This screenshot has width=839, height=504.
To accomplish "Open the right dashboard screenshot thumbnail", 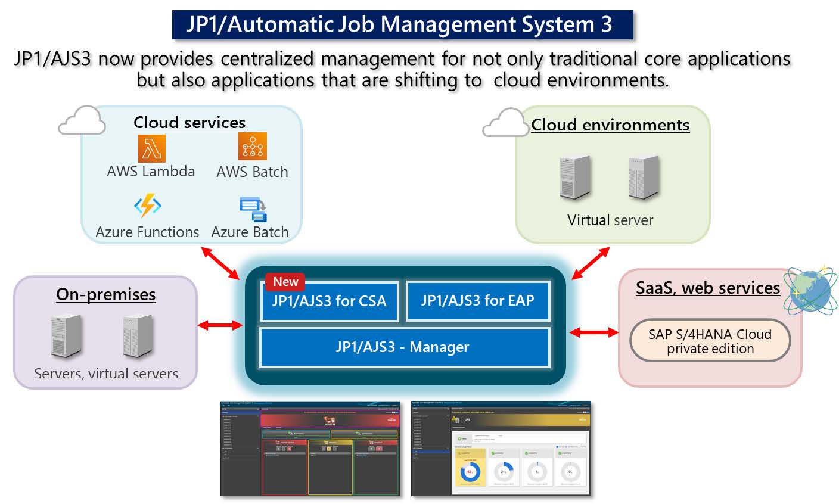I will pyautogui.click(x=501, y=448).
